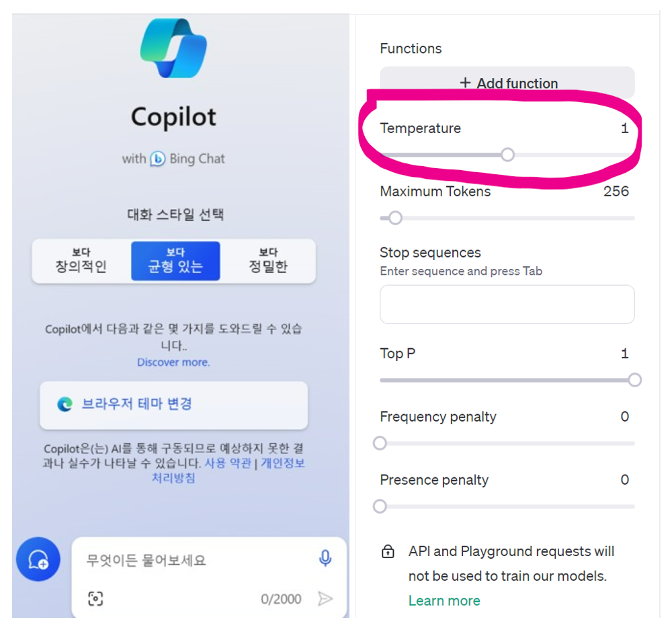Select the 정밀한 conversation style

pyautogui.click(x=268, y=261)
